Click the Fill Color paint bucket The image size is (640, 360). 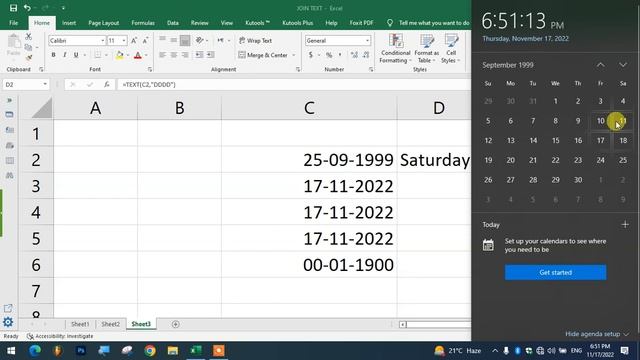[x=119, y=55]
